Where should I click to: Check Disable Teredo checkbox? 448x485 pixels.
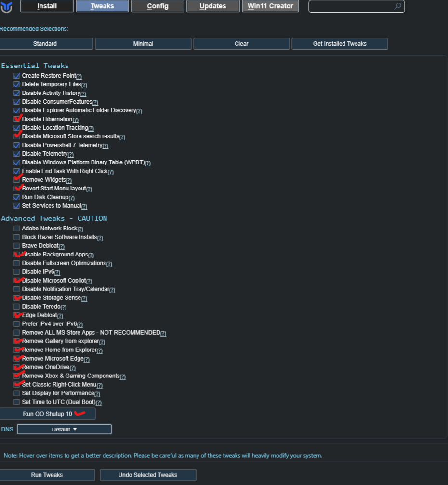click(x=17, y=307)
